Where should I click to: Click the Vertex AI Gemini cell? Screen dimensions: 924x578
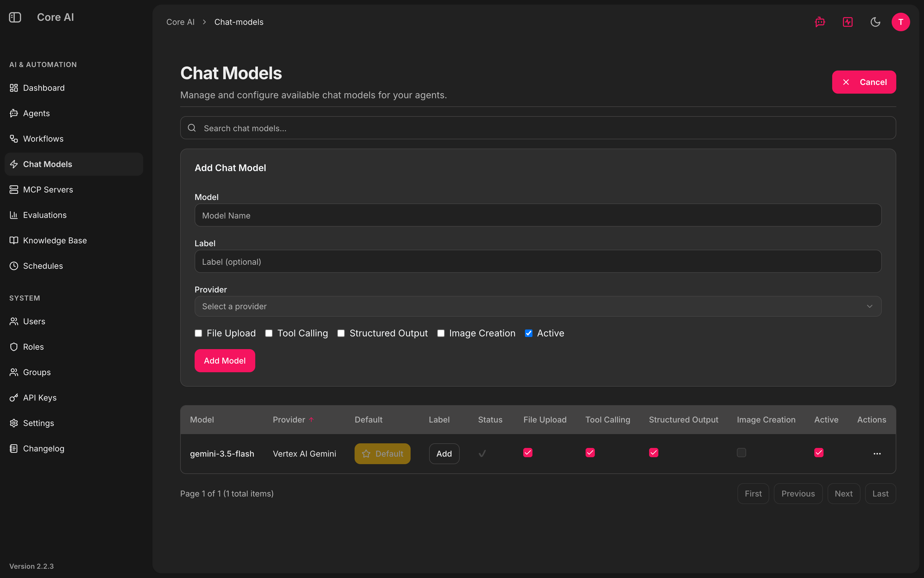coord(304,453)
